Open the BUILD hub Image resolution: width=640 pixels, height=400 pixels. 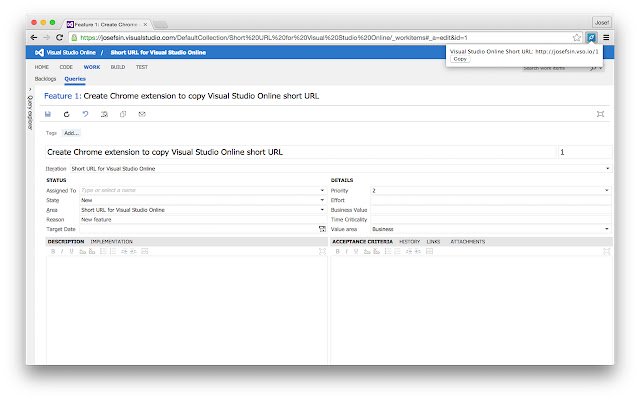click(118, 67)
